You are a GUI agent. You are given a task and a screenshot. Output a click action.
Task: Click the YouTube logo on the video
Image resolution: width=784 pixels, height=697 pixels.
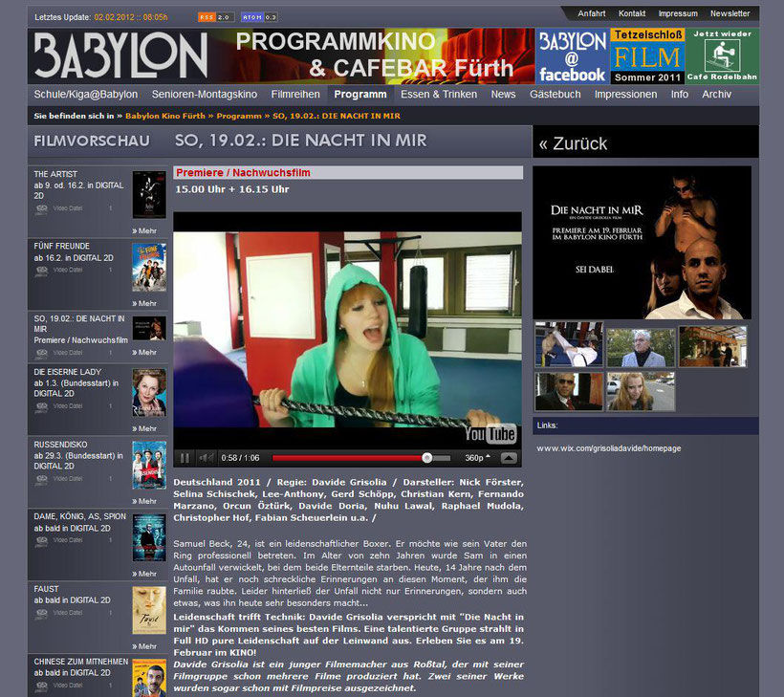click(x=490, y=434)
